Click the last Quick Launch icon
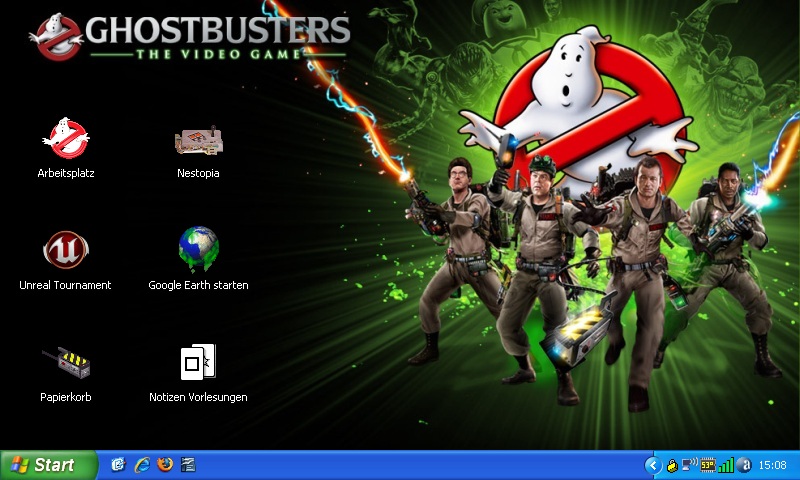Screen dimensions: 800x480 pyautogui.click(x=188, y=465)
